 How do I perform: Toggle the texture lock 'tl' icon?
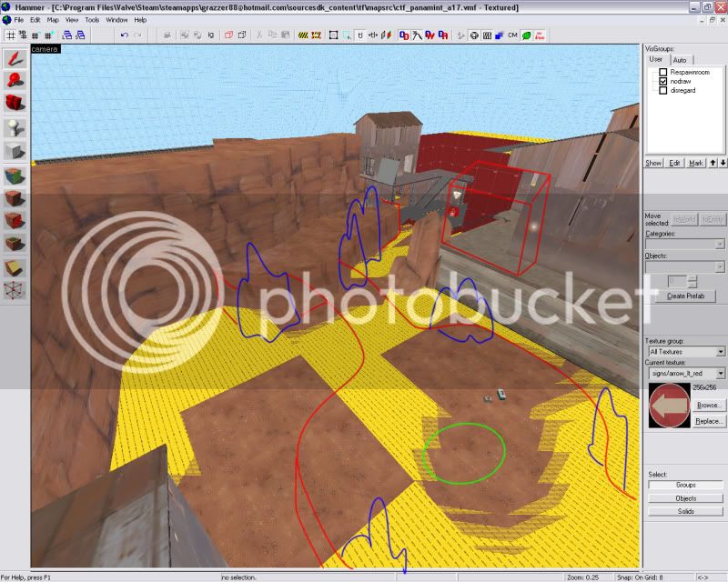[360, 35]
